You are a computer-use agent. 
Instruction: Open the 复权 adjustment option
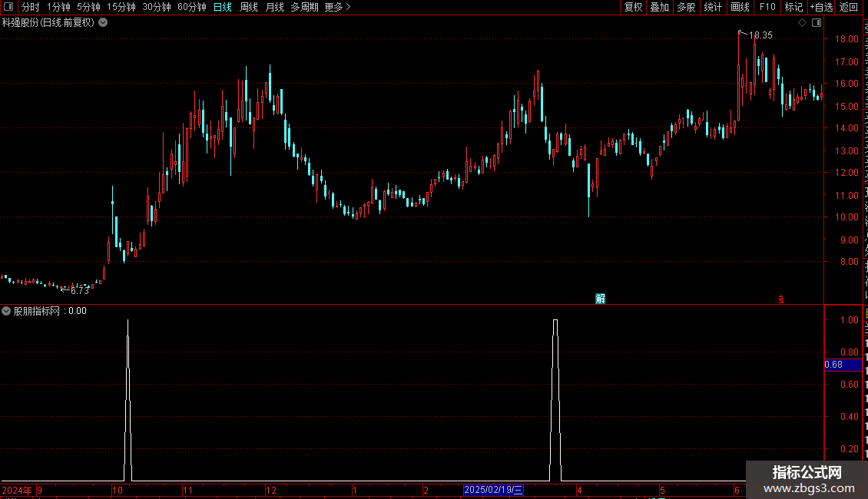coord(633,7)
